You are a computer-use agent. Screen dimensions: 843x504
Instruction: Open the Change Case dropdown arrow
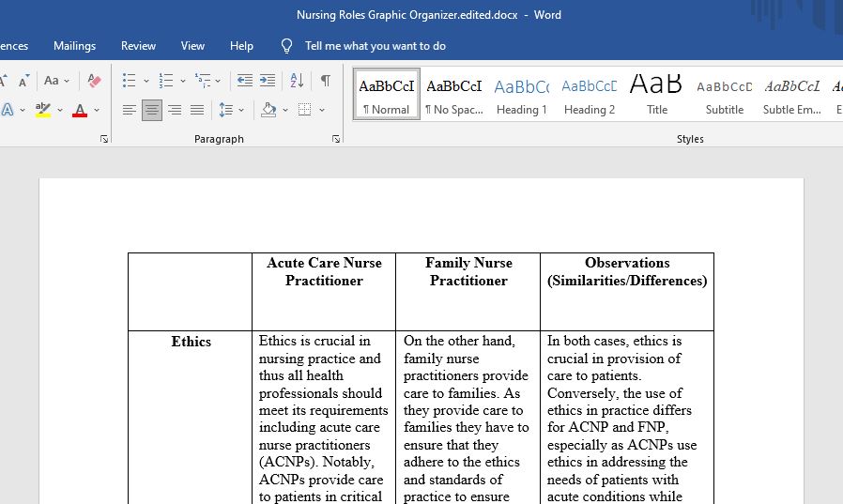pos(67,81)
